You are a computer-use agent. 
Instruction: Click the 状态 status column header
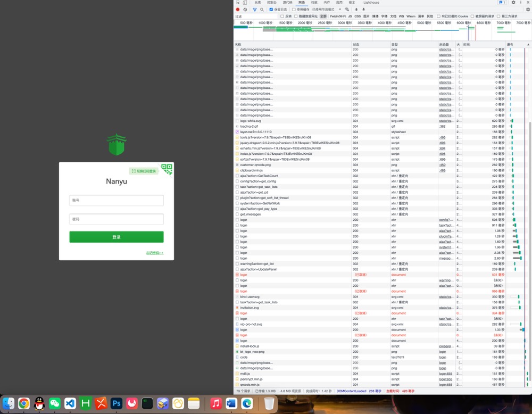[371, 45]
